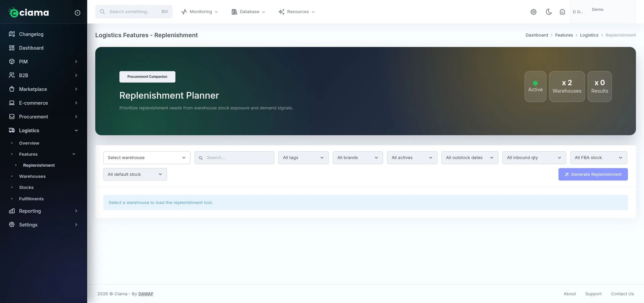Open the About footer link
This screenshot has width=644, height=303.
570,294
